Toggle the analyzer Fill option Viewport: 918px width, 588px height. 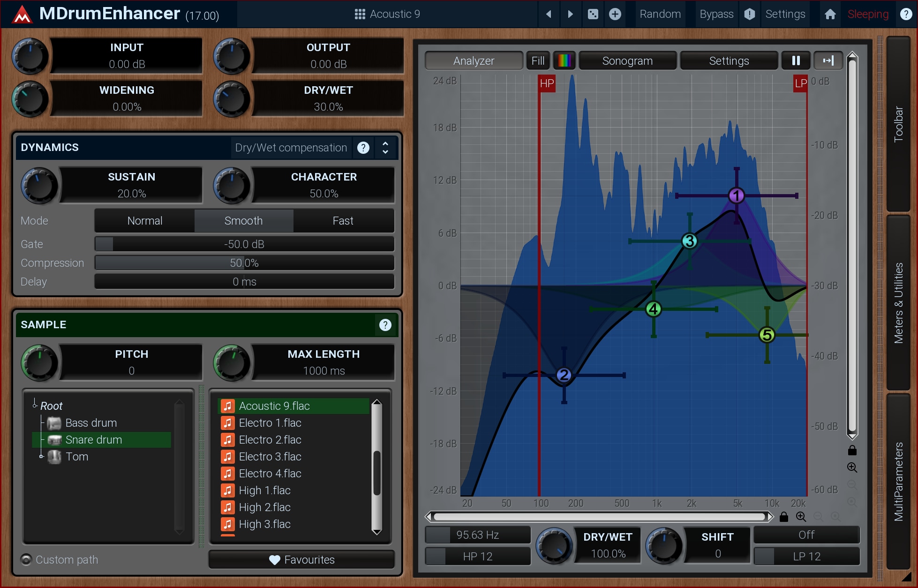tap(538, 60)
